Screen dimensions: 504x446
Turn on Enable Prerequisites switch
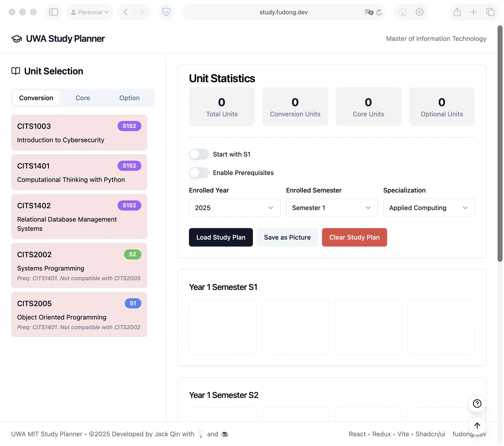click(x=199, y=173)
